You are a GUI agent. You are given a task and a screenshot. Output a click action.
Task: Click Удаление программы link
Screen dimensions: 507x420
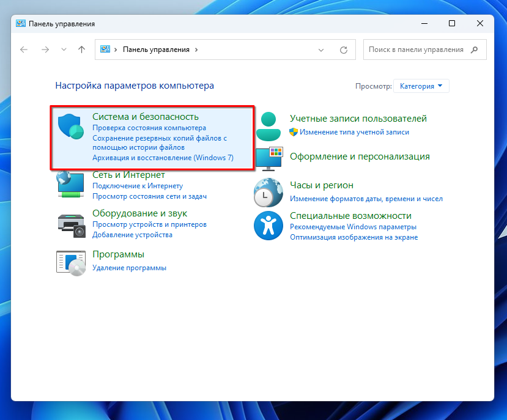click(129, 268)
